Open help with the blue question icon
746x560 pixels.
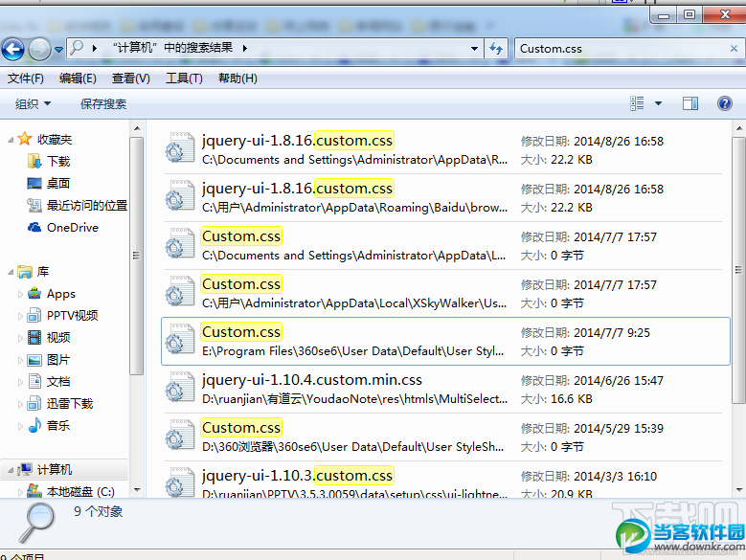click(724, 103)
